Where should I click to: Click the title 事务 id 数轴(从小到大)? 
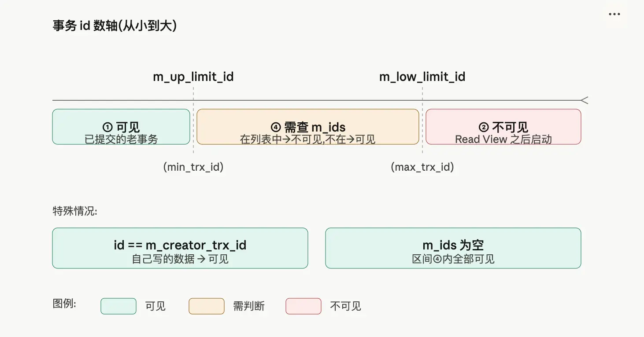coord(115,26)
